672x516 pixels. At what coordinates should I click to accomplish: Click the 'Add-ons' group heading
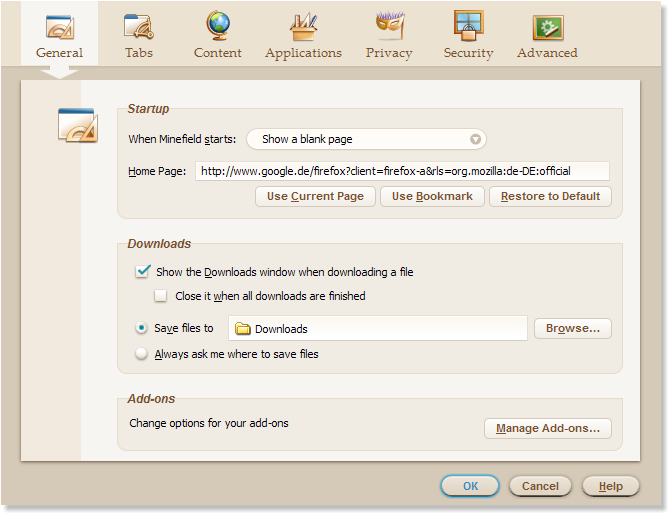click(x=151, y=399)
